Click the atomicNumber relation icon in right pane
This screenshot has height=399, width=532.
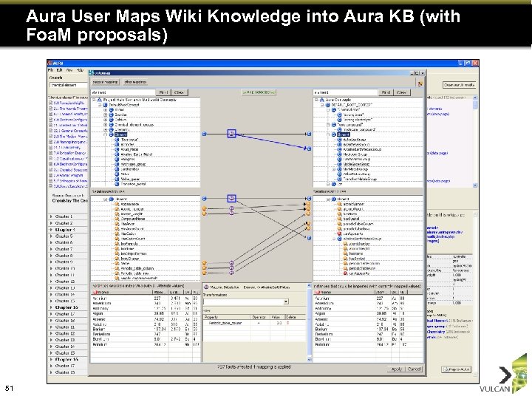pos(339,204)
